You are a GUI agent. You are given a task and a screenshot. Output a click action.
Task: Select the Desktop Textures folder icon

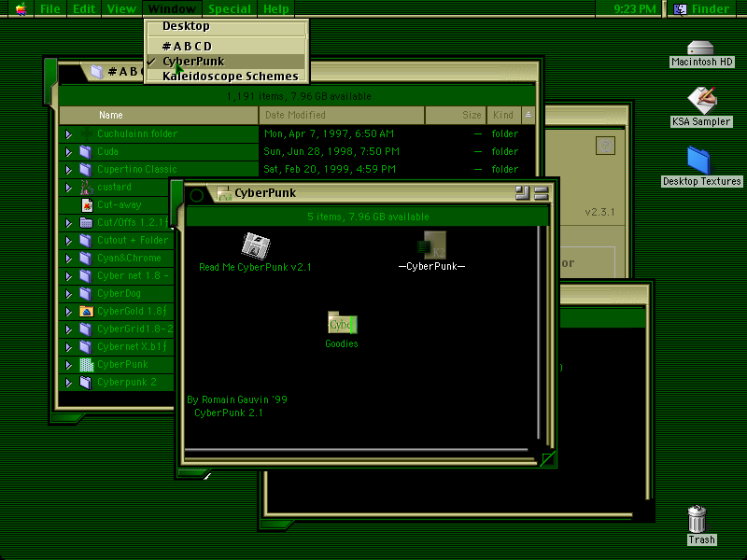[698, 160]
